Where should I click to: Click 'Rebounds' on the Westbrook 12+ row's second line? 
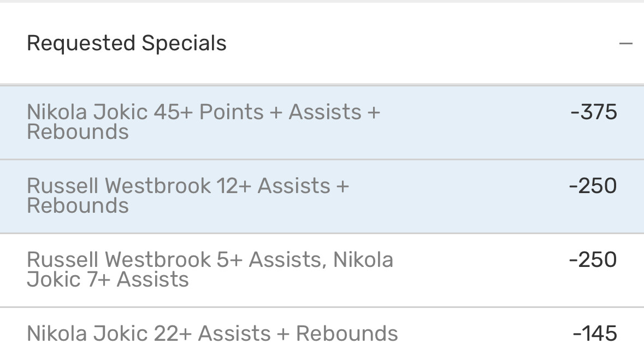pos(78,206)
